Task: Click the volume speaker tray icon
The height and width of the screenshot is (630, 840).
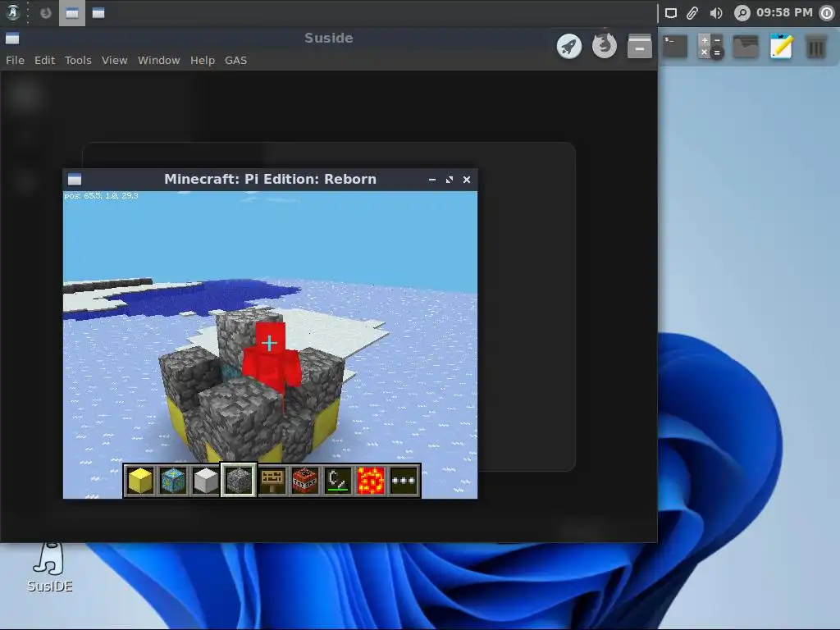Action: coord(716,13)
